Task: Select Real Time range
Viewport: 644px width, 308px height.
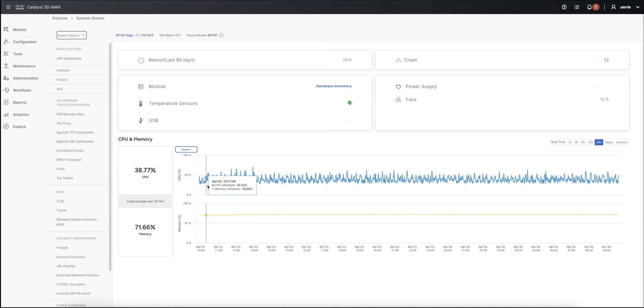Action: pyautogui.click(x=558, y=142)
